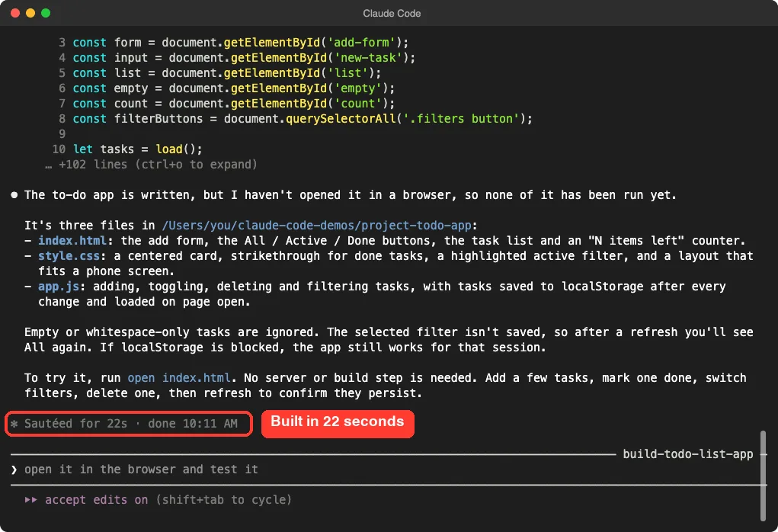Click the 'filters, delete one, then refresh' line

[223, 393]
